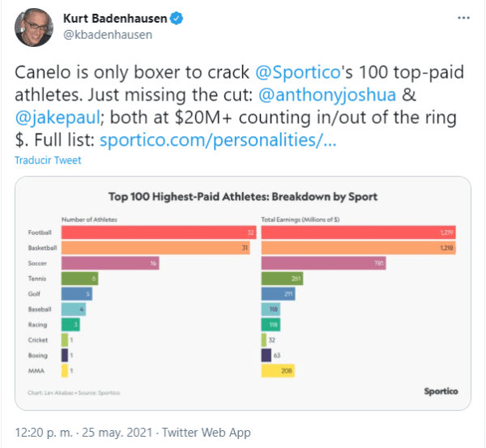Open the @kbadenhausen handle
486x448 pixels.
click(x=105, y=35)
